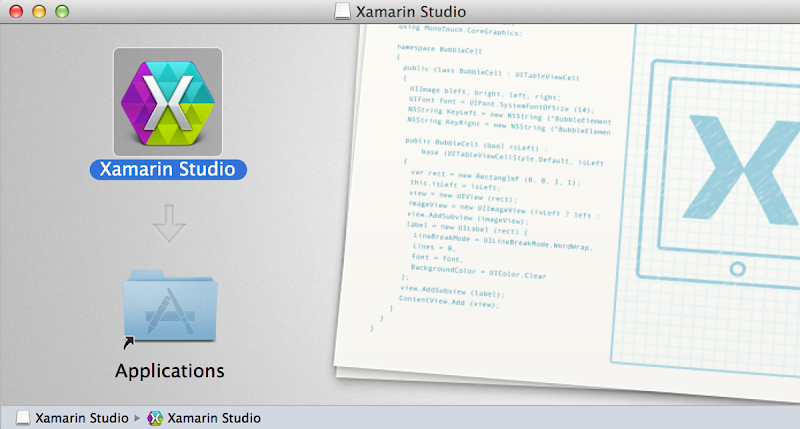Click the Xamarin Studio window title text
The height and width of the screenshot is (429, 800).
click(411, 11)
